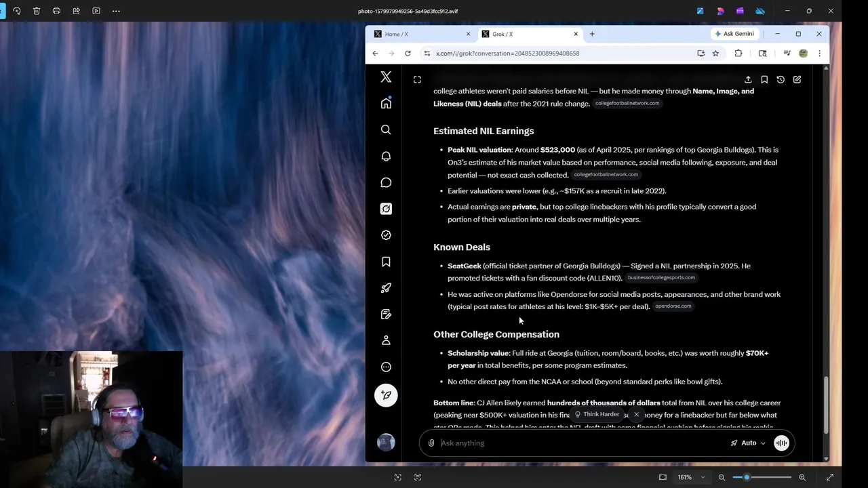Bookmark the Grok conversation
The image size is (868, 488).
pyautogui.click(x=764, y=79)
